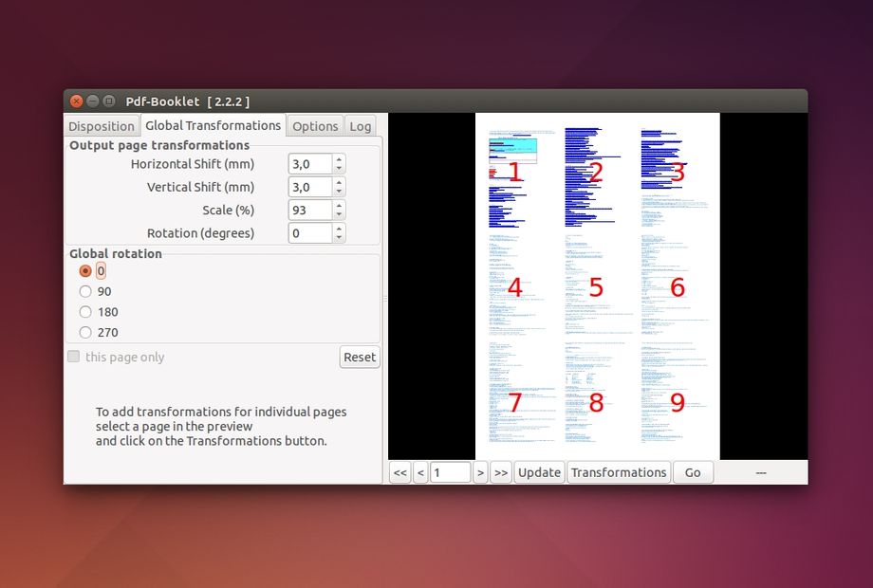
Task: Click the Go button
Action: 693,472
